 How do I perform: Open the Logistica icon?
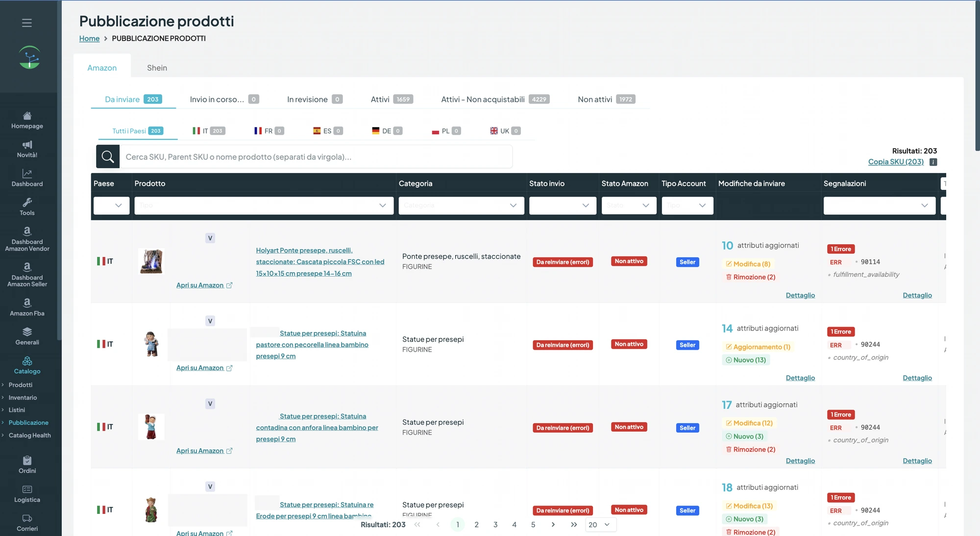(x=27, y=489)
